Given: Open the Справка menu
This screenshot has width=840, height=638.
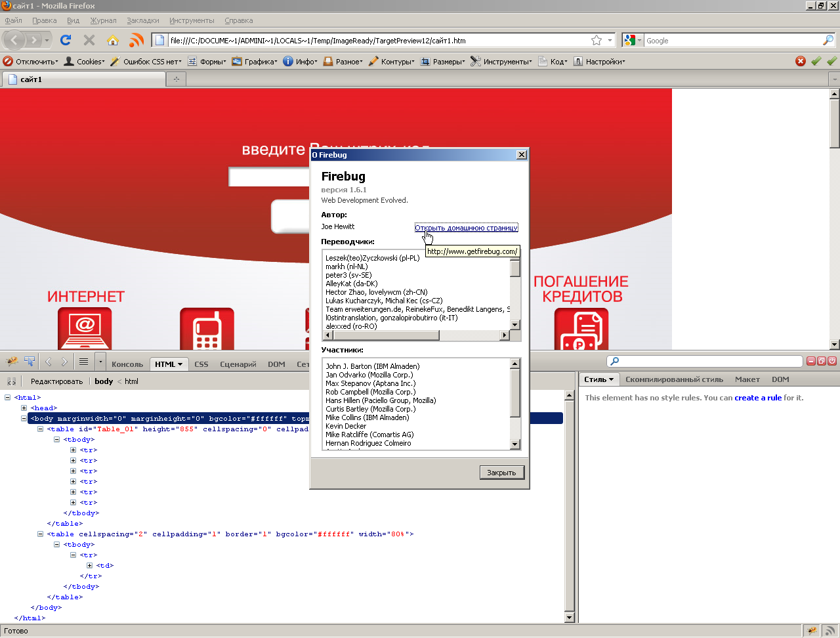Looking at the screenshot, I should click(239, 20).
